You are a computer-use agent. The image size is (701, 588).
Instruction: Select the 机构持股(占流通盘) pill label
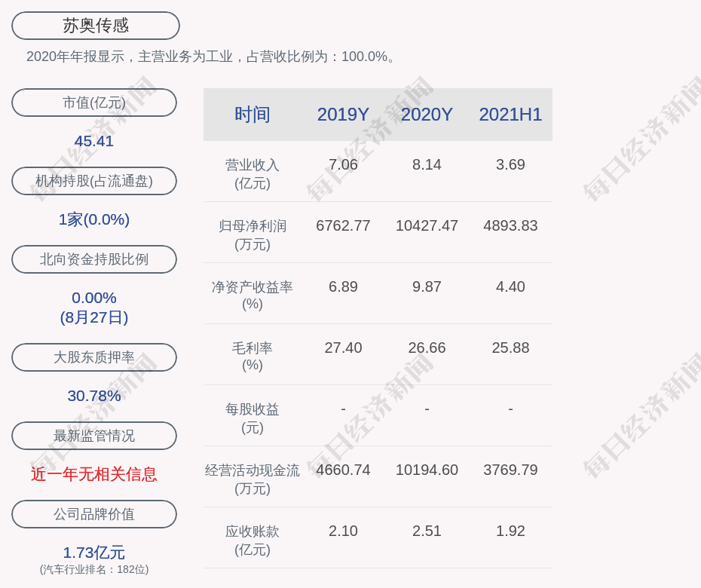pos(94,181)
